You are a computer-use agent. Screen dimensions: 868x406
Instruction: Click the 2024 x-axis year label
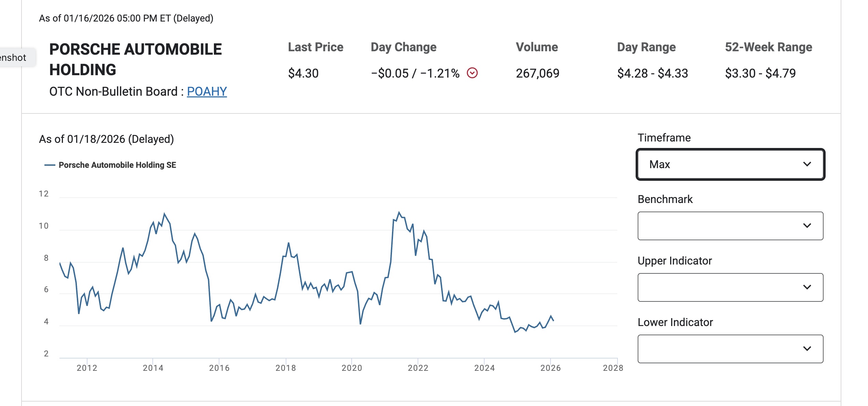[x=484, y=368]
